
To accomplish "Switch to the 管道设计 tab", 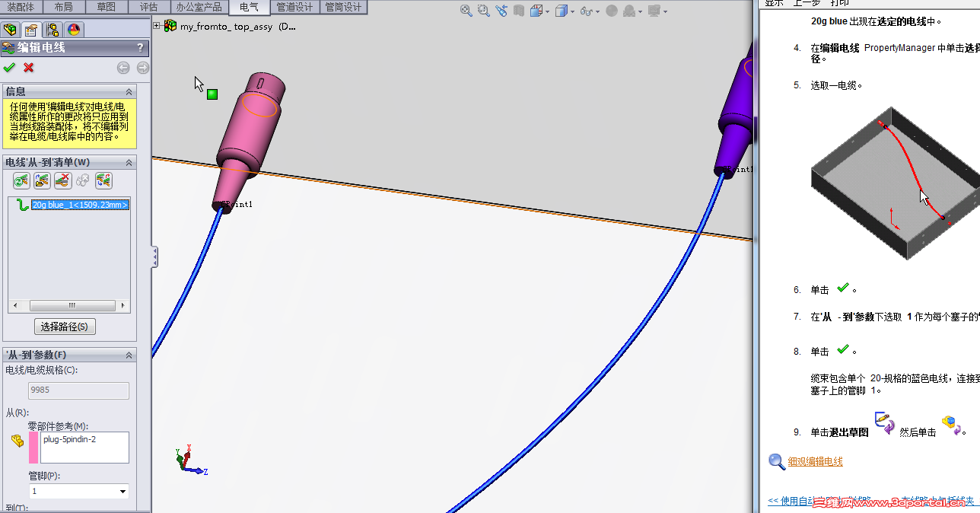I will 294,7.
